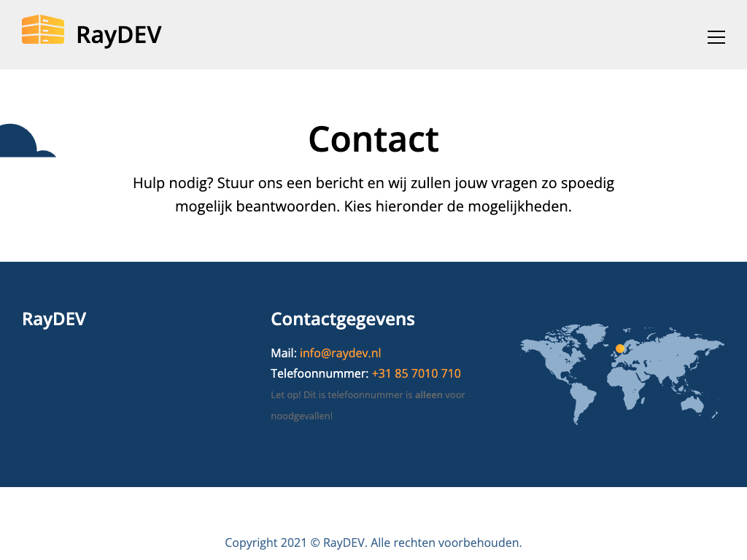This screenshot has width=747, height=560.
Task: Call the +31 85 7010 710 number
Action: click(x=416, y=373)
